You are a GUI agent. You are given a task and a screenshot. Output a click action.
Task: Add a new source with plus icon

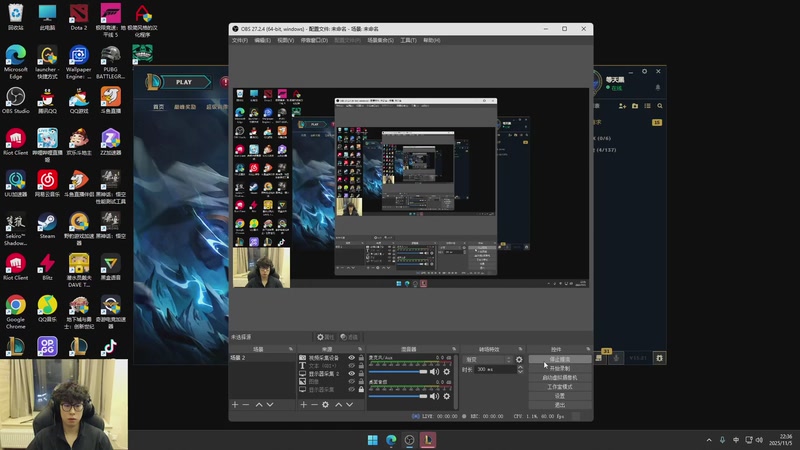click(x=304, y=405)
